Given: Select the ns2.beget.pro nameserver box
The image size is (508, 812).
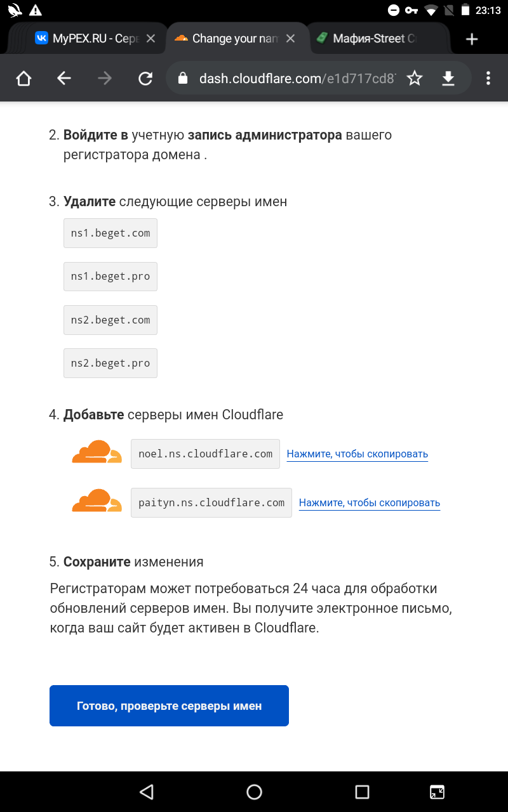Looking at the screenshot, I should point(110,363).
